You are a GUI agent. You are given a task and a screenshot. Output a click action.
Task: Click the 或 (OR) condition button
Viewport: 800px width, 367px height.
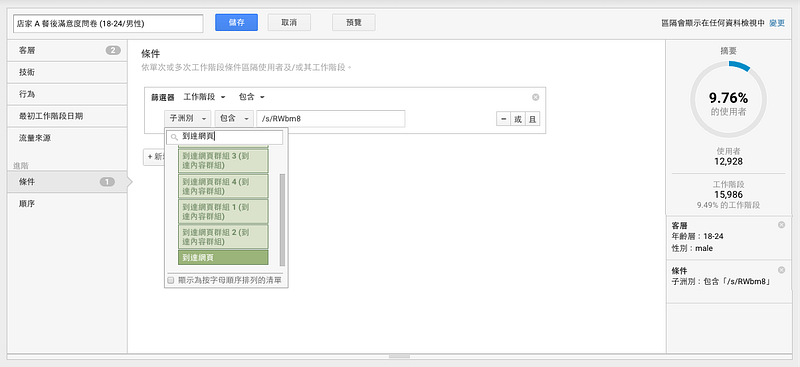coord(518,119)
